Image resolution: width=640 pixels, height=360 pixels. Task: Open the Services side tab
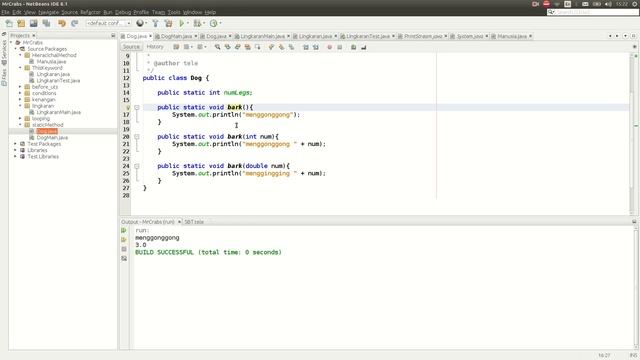(x=4, y=52)
